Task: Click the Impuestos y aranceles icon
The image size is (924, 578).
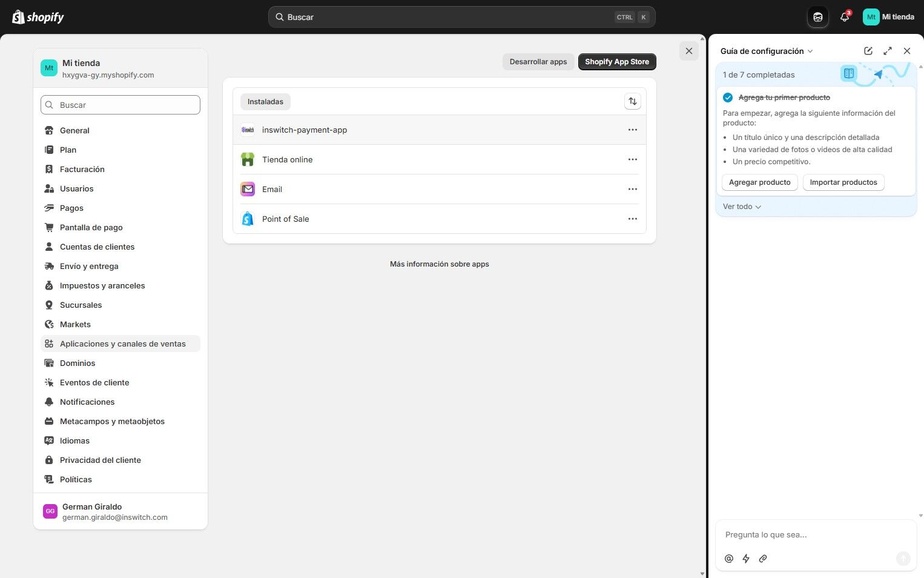Action: click(x=49, y=285)
